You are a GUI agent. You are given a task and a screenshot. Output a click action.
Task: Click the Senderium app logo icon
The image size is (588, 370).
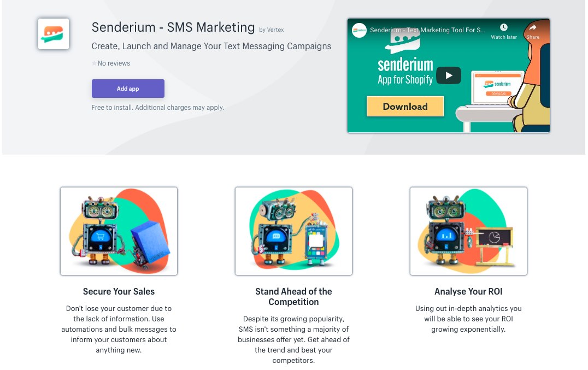tap(53, 34)
